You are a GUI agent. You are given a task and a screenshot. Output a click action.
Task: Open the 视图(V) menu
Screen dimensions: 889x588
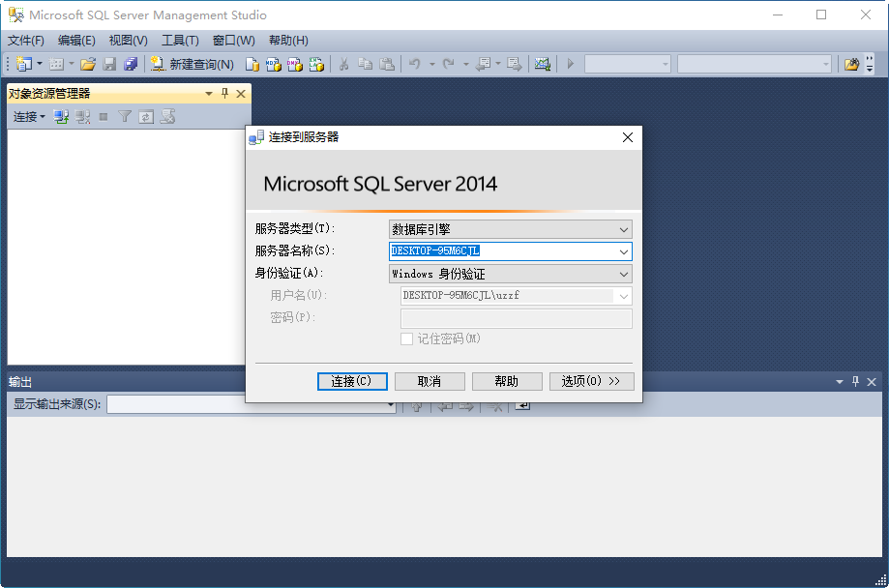tap(128, 41)
